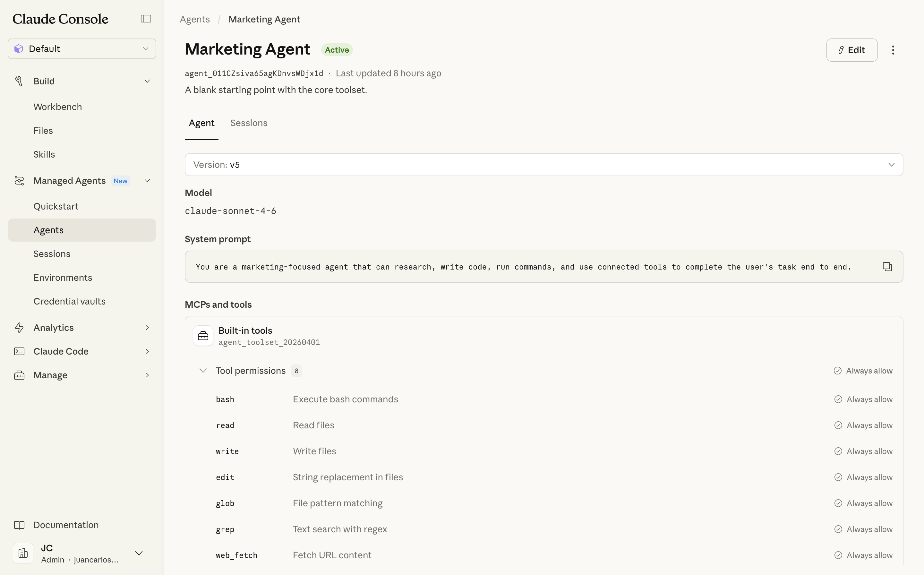This screenshot has height=575, width=924.
Task: Click the Manage briefcase icon
Action: [19, 375]
